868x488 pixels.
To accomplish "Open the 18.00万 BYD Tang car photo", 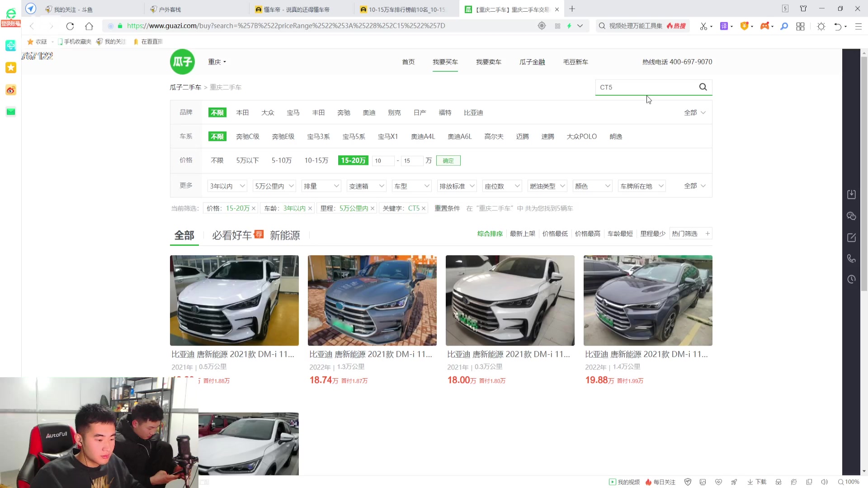I will [x=510, y=300].
